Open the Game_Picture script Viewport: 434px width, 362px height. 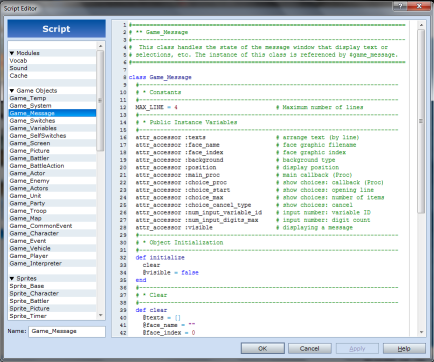(52, 151)
